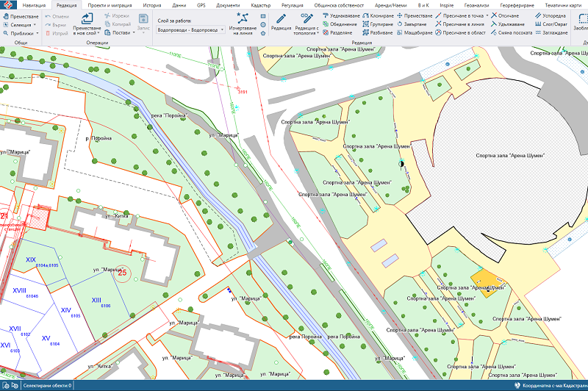
Task: Click the Мащабиране (scale) tool
Action: pyautogui.click(x=415, y=33)
